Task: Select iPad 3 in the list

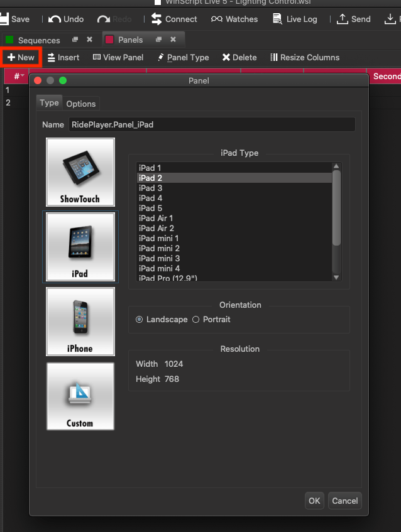Action: [x=234, y=188]
